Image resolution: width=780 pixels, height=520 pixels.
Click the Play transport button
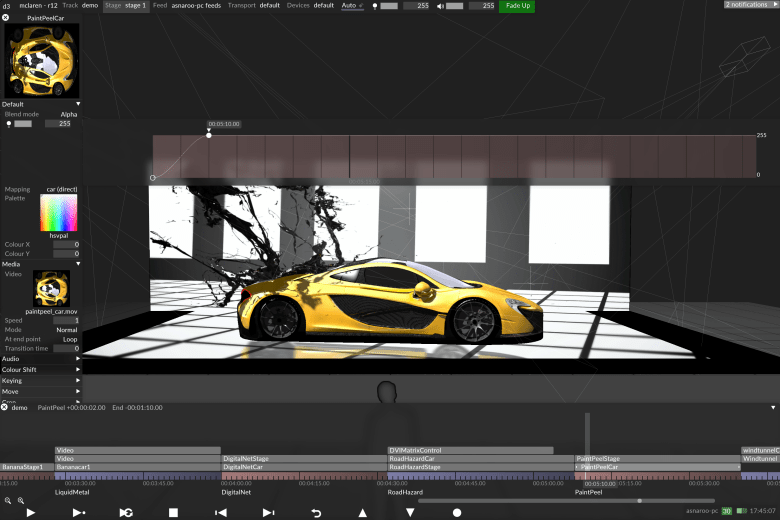[31, 512]
